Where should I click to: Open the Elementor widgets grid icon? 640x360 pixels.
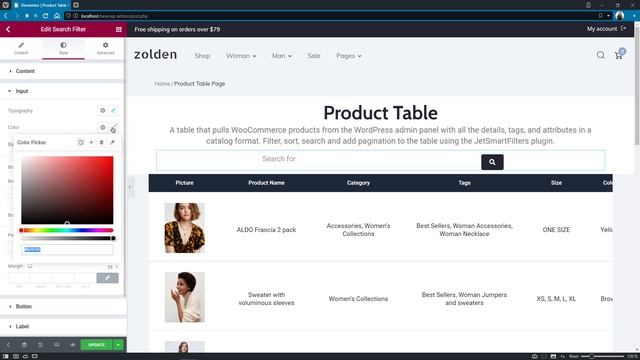click(119, 29)
